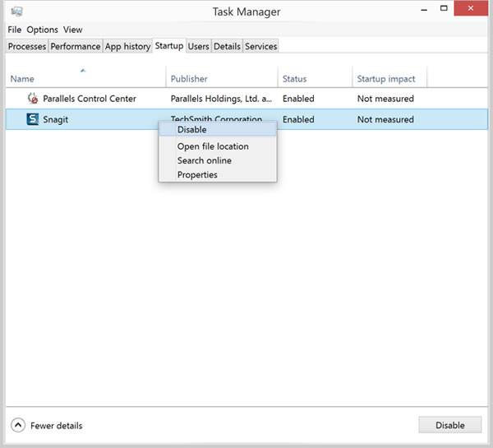Viewport: 493px width, 448px height.
Task: Click the Snagit application icon
Action: coord(33,119)
